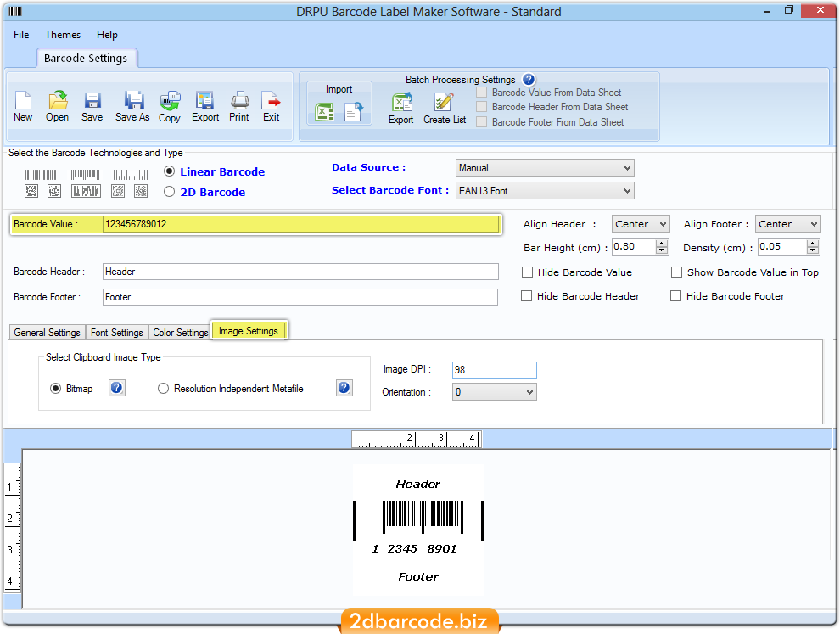Open the File menu
This screenshot has height=634, width=840.
[x=21, y=34]
